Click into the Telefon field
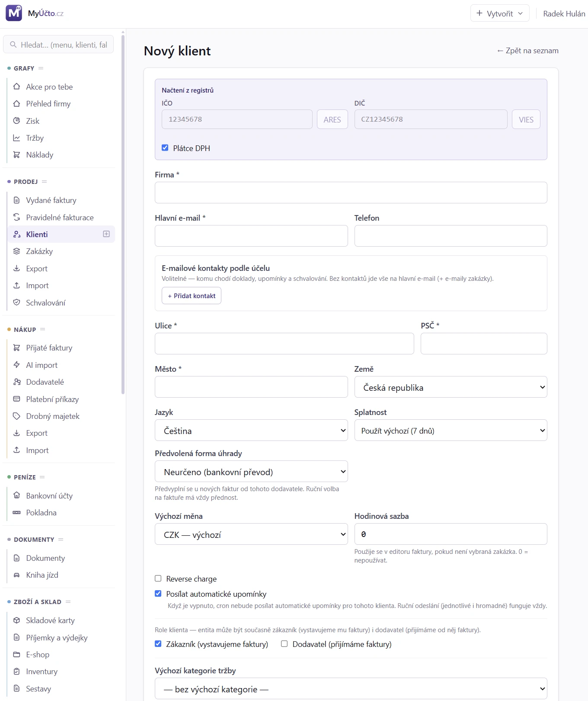The height and width of the screenshot is (701, 588). [x=451, y=236]
